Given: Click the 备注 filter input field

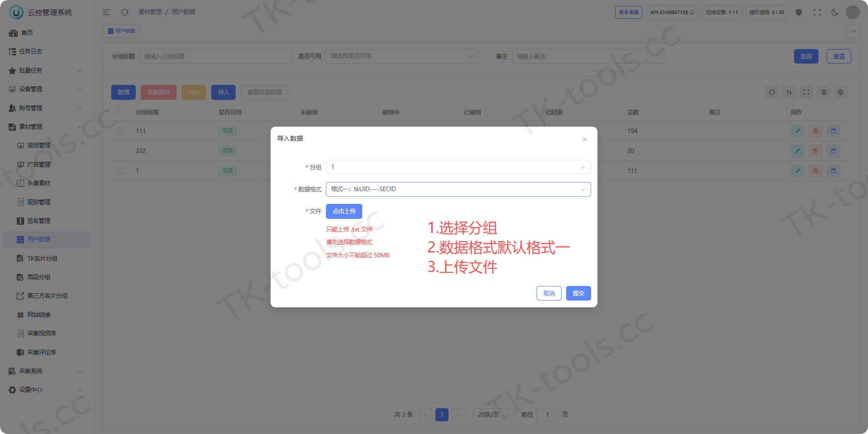Looking at the screenshot, I should [x=588, y=56].
